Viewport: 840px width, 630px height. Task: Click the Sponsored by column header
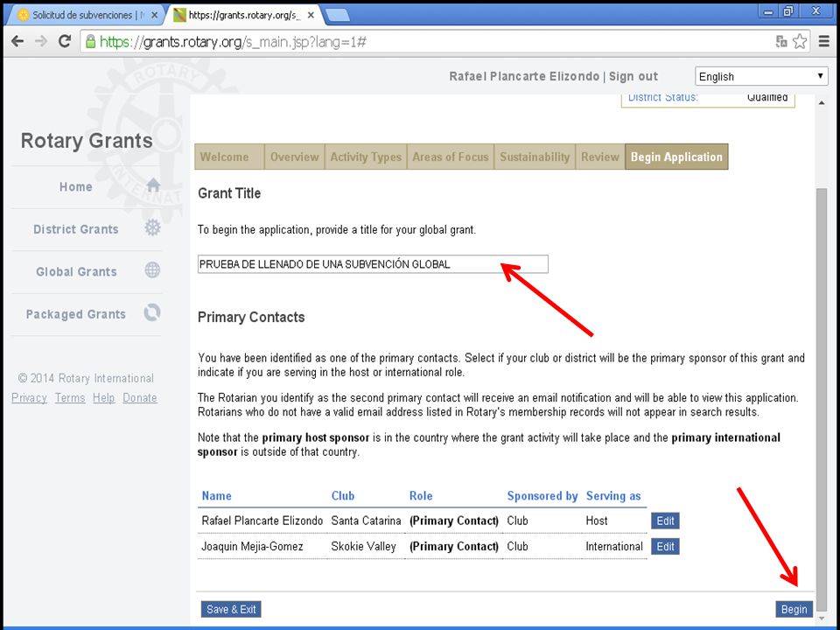pyautogui.click(x=542, y=496)
